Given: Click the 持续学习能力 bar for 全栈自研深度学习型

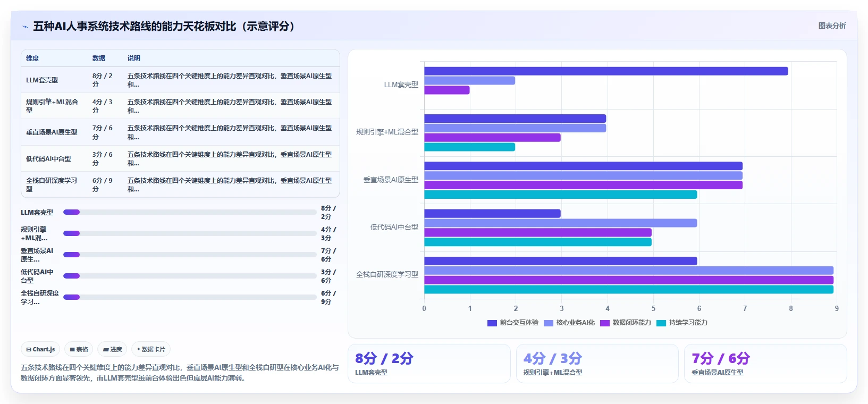Looking at the screenshot, I should (x=629, y=290).
